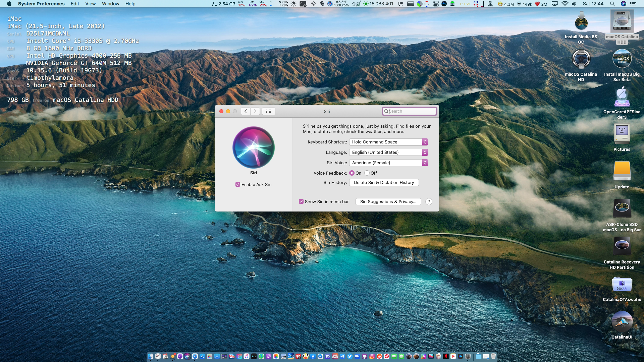Open System Preferences menu bar item
This screenshot has height=362, width=644.
pyautogui.click(x=41, y=4)
